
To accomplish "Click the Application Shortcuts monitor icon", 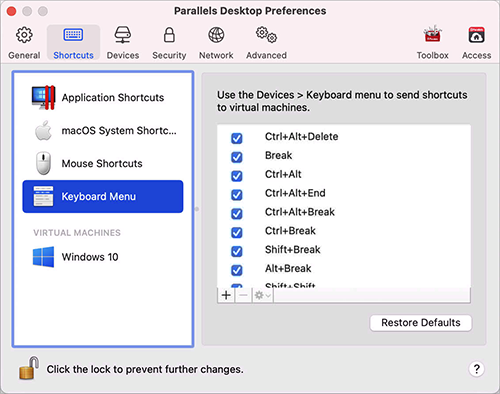I will (x=43, y=98).
